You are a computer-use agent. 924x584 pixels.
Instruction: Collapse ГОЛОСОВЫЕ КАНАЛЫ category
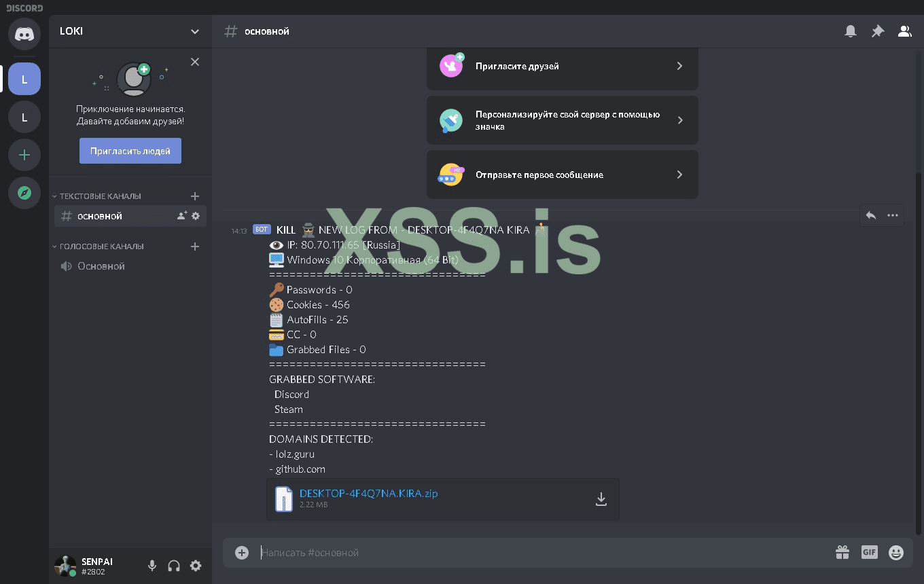98,247
